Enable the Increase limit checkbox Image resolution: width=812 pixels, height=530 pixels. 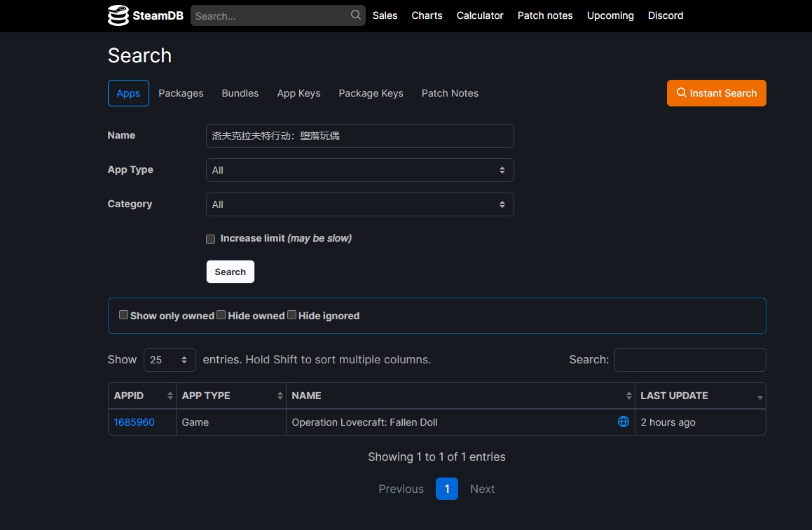210,239
